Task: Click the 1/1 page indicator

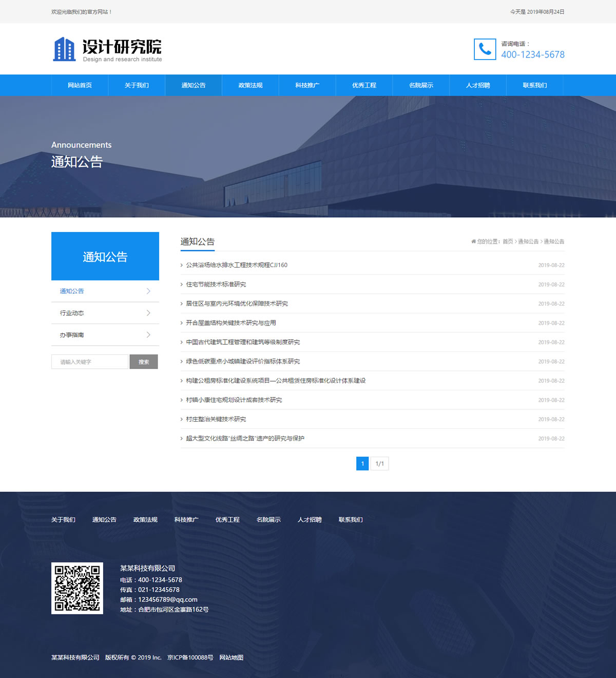Action: coord(380,464)
